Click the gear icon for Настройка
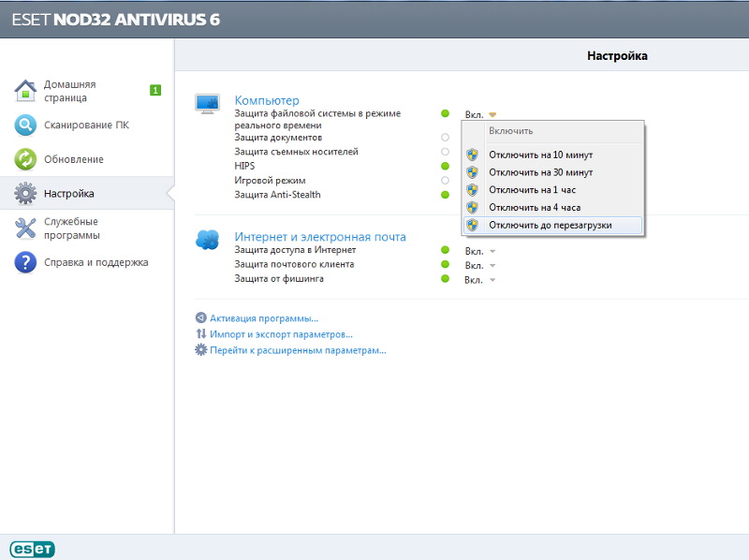Image resolution: width=749 pixels, height=560 pixels. (x=25, y=194)
